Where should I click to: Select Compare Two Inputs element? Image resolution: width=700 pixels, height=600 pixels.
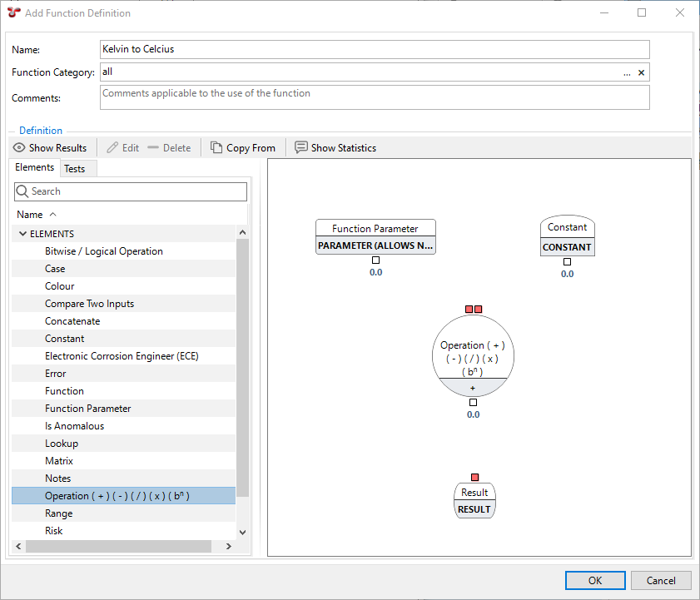pos(124,304)
